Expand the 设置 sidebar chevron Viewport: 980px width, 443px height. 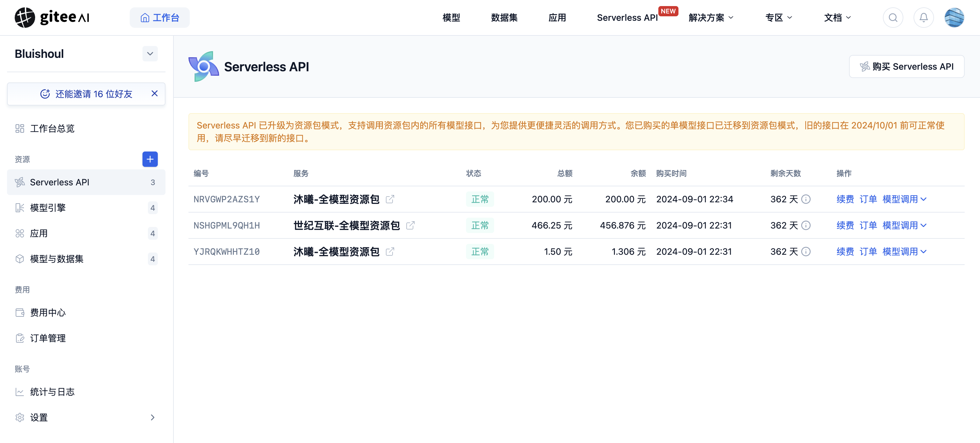point(153,417)
